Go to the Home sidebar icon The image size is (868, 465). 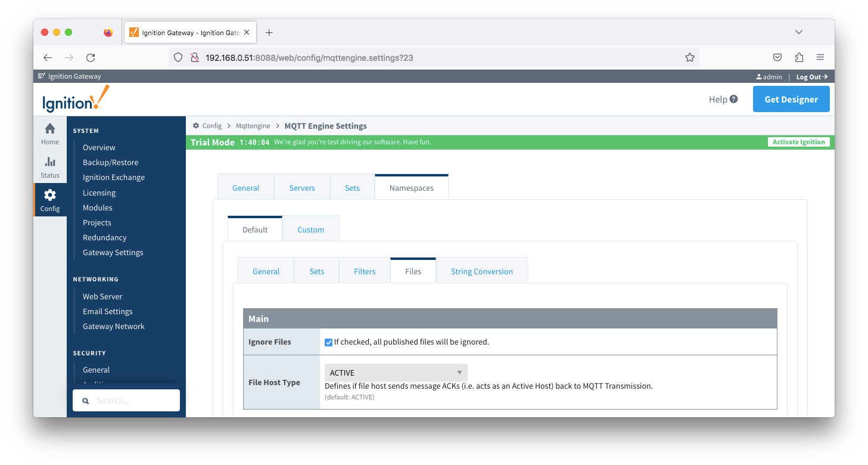pos(50,134)
